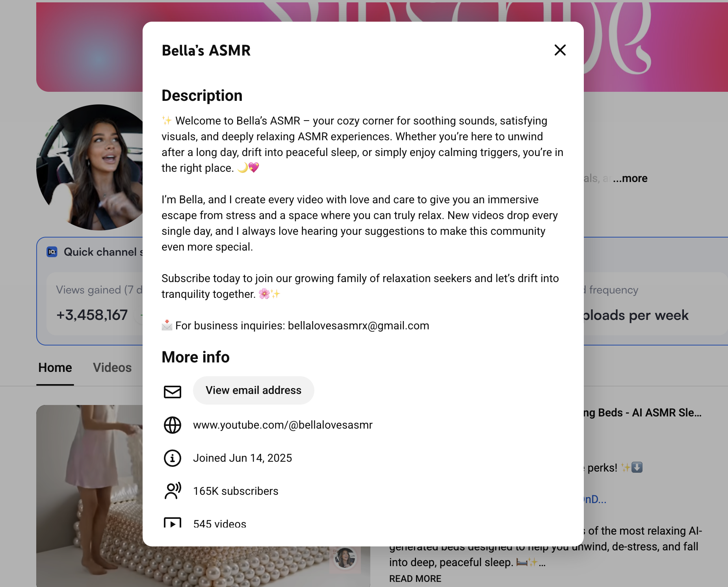Switch to the Videos tab
Image resolution: width=728 pixels, height=587 pixels.
[x=112, y=368]
